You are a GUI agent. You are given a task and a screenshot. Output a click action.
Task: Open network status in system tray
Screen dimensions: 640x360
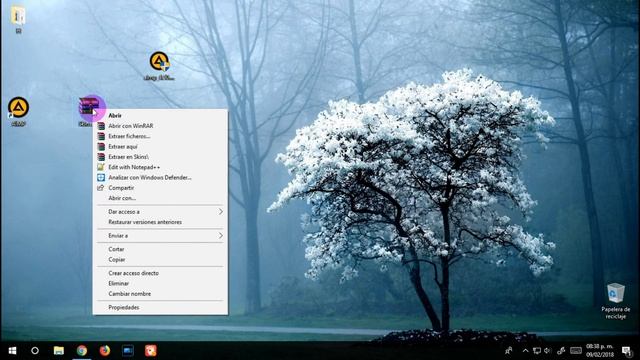pyautogui.click(x=537, y=351)
